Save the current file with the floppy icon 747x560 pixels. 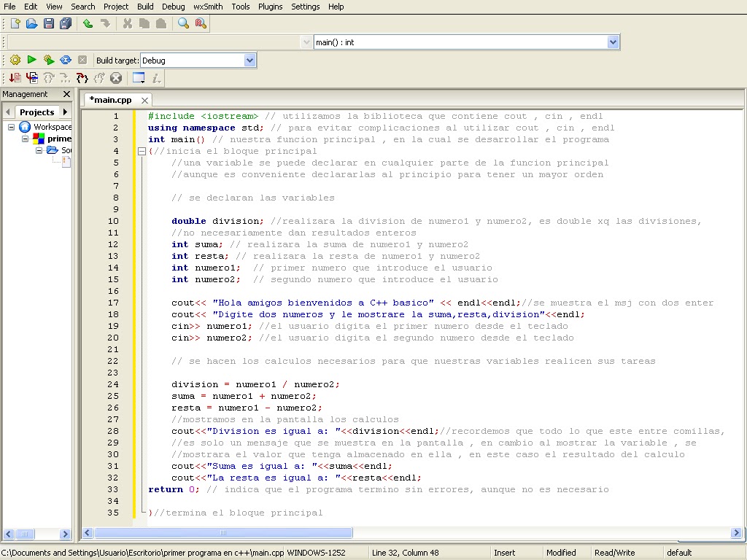click(x=49, y=23)
